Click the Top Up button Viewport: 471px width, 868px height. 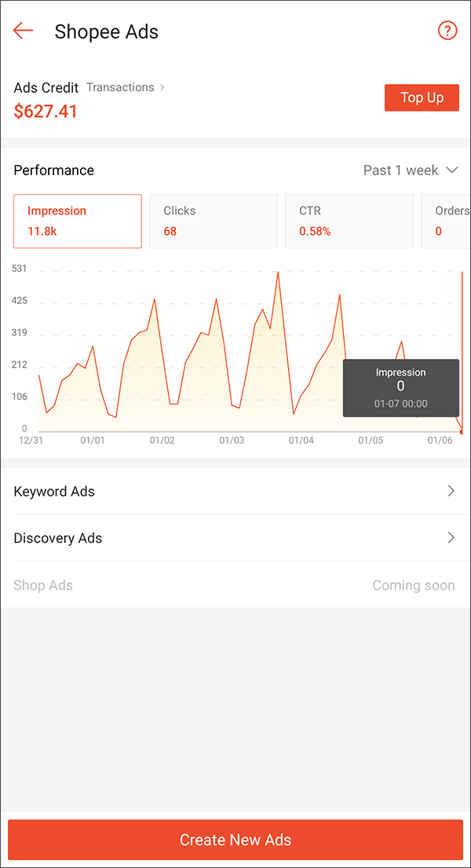422,98
